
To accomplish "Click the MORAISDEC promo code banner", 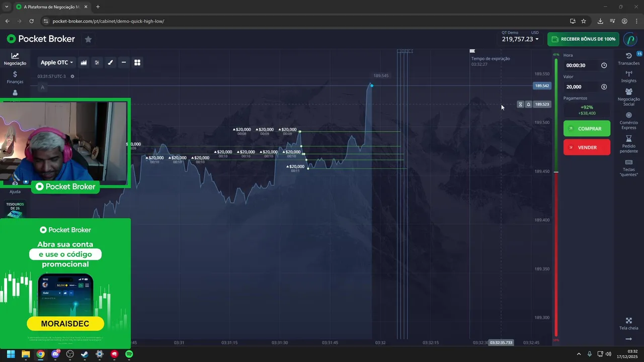I will [x=65, y=323].
